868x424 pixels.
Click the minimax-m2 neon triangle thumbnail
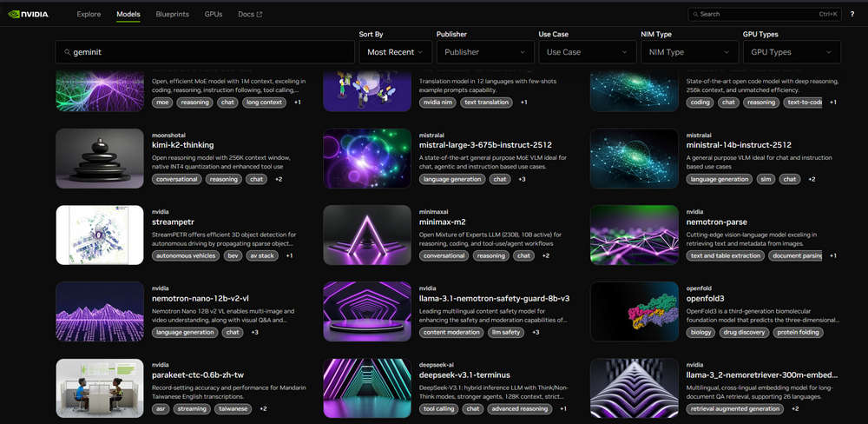(x=367, y=235)
